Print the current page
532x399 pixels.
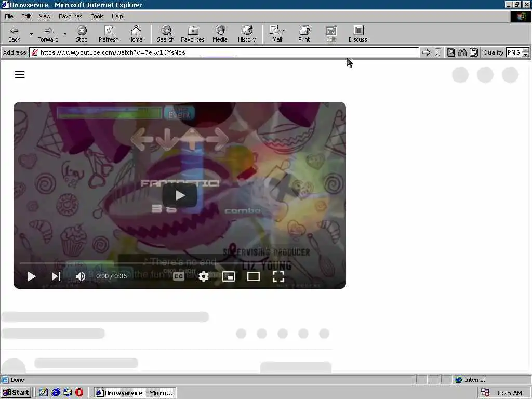point(304,34)
